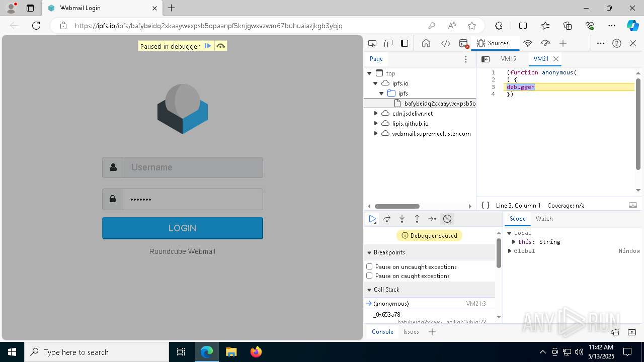Click the LOGIN button
This screenshot has width=644, height=362.
coord(183,228)
